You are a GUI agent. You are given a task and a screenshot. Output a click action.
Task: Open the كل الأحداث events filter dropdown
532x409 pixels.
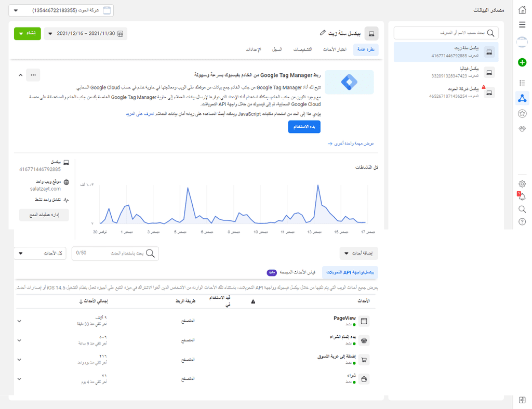[40, 253]
